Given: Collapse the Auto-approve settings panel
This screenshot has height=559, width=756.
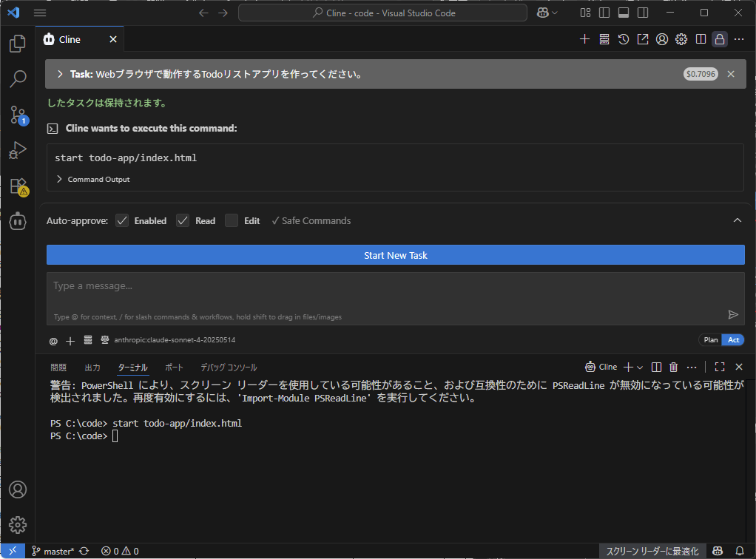Looking at the screenshot, I should pos(737,220).
